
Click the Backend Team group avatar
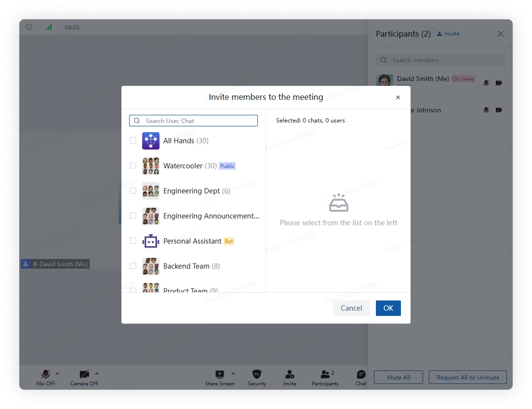tap(151, 266)
